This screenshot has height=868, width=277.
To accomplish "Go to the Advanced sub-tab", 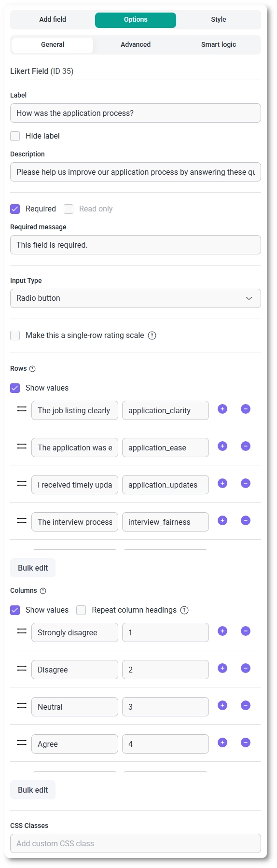I will 136,45.
